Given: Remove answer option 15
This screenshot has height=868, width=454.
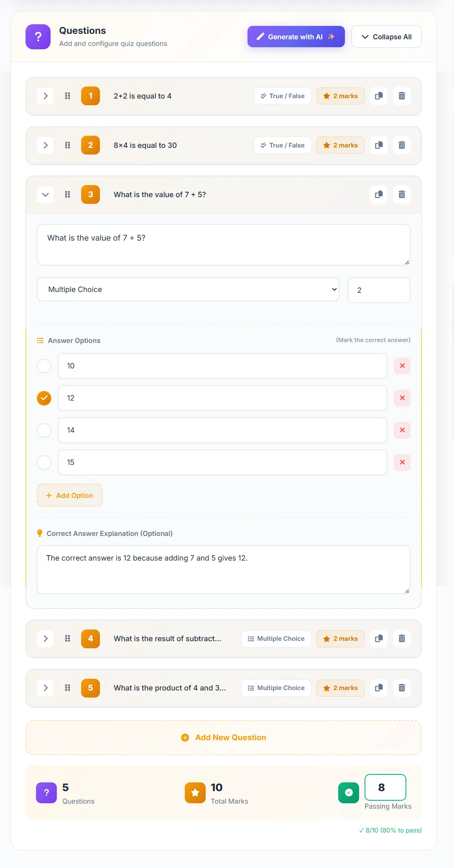Looking at the screenshot, I should click(x=402, y=462).
